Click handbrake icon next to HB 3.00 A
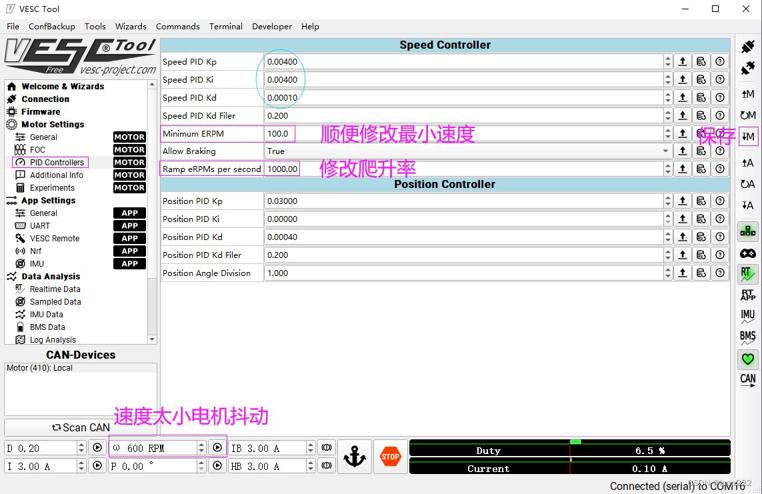The height and width of the screenshot is (494, 762). (327, 465)
